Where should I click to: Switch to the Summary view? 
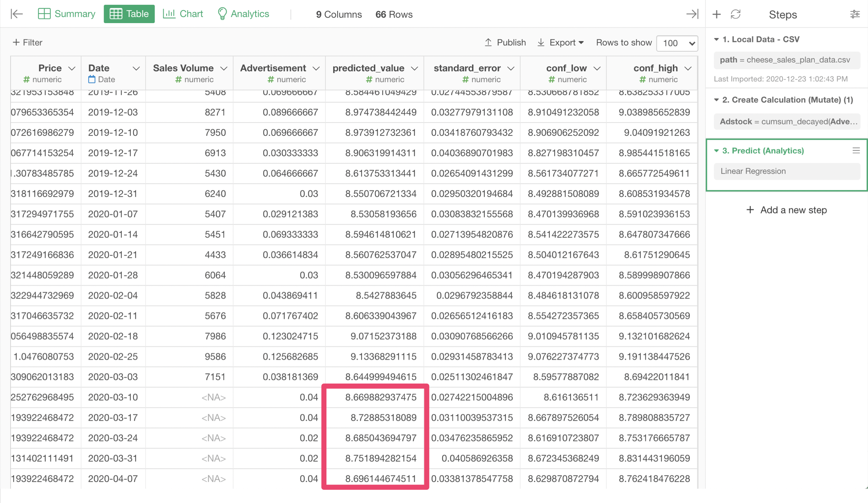tap(66, 14)
